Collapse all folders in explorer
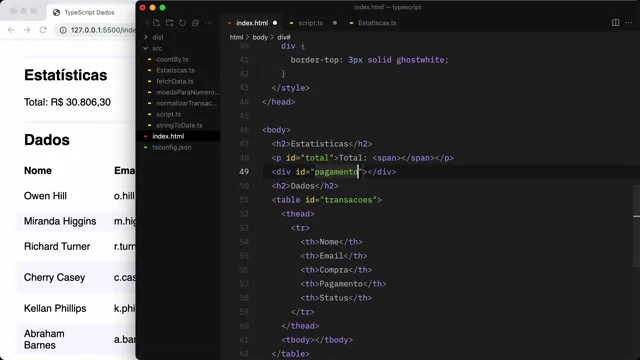 pos(196,23)
